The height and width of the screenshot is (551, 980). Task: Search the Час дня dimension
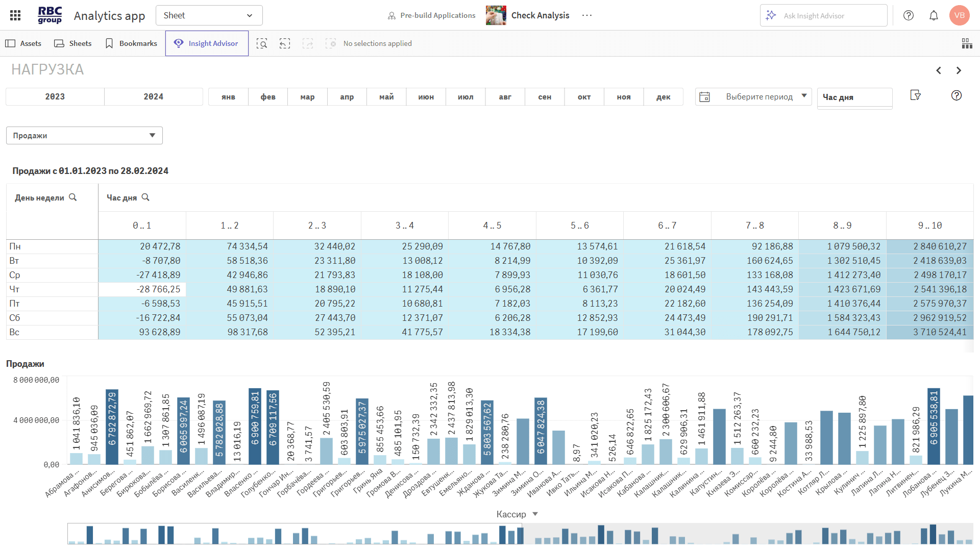tap(145, 197)
